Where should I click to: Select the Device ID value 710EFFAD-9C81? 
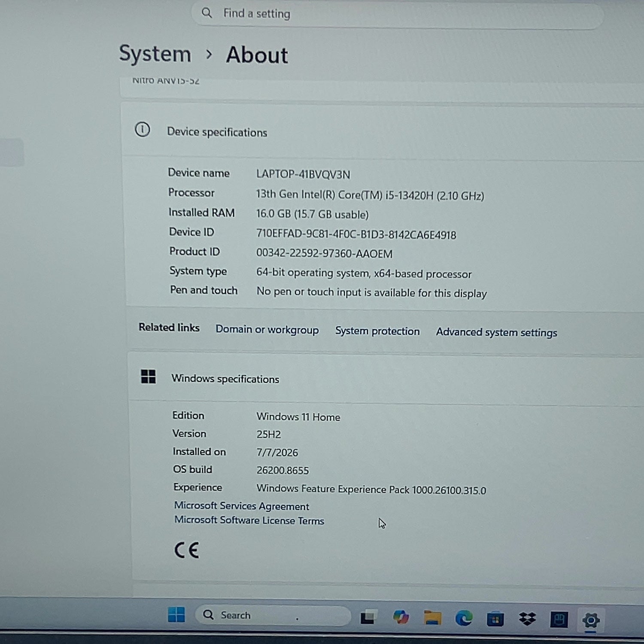click(356, 234)
